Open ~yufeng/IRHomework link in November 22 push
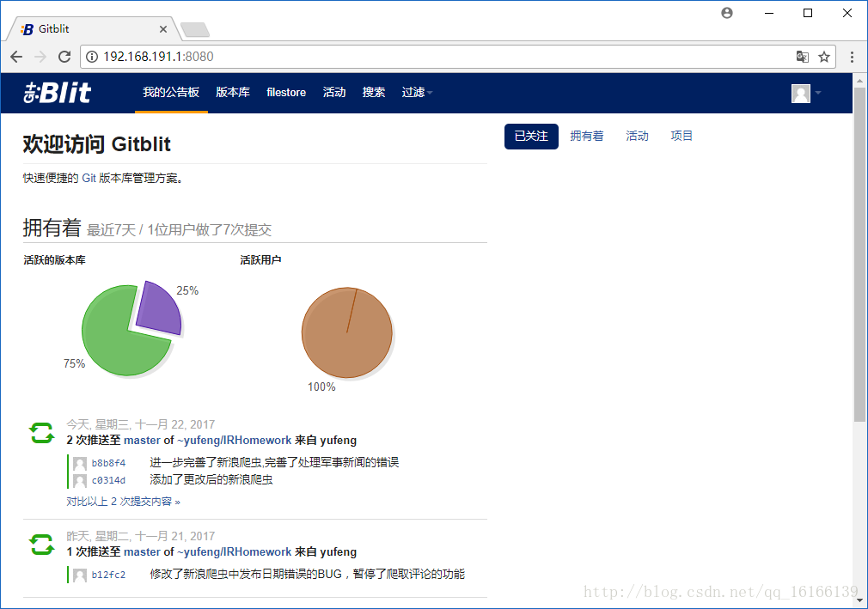 (234, 441)
